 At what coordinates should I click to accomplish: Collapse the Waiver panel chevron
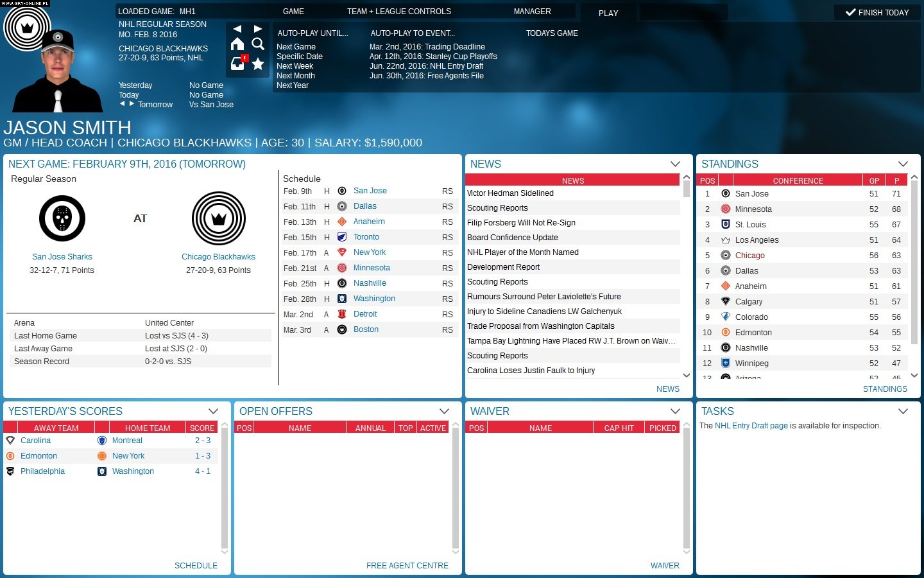(x=675, y=411)
